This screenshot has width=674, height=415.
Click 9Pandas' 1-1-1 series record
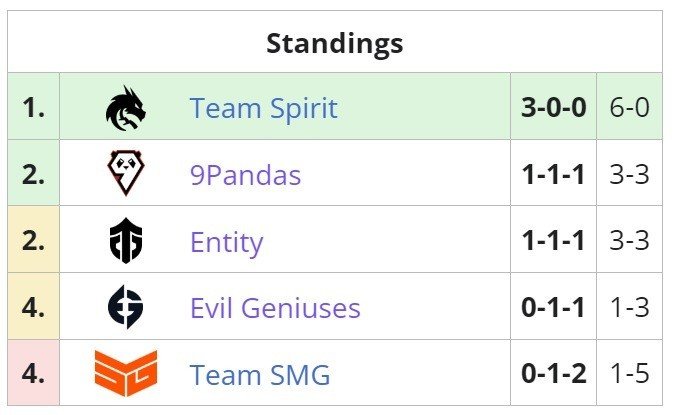point(553,174)
